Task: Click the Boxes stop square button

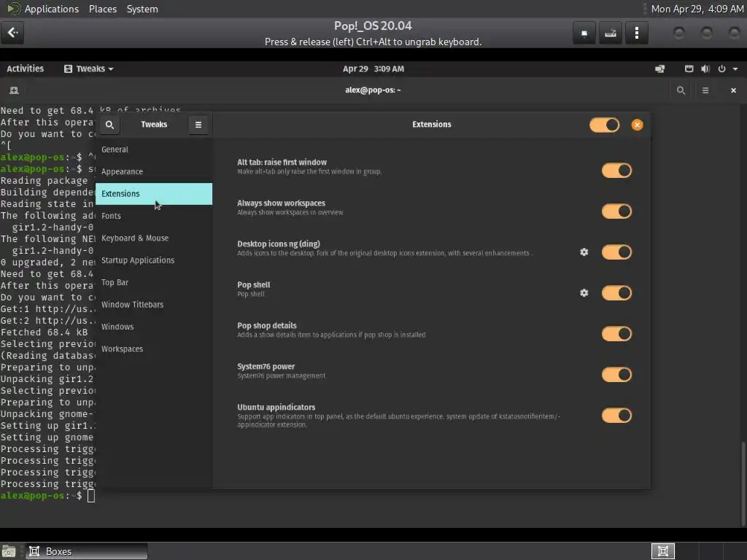Action: click(x=584, y=33)
